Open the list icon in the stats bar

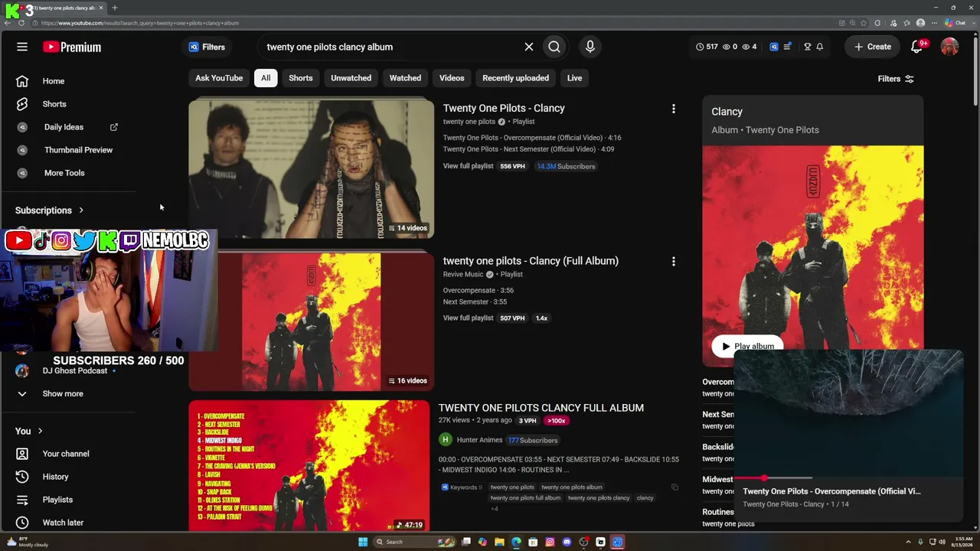[x=787, y=47]
